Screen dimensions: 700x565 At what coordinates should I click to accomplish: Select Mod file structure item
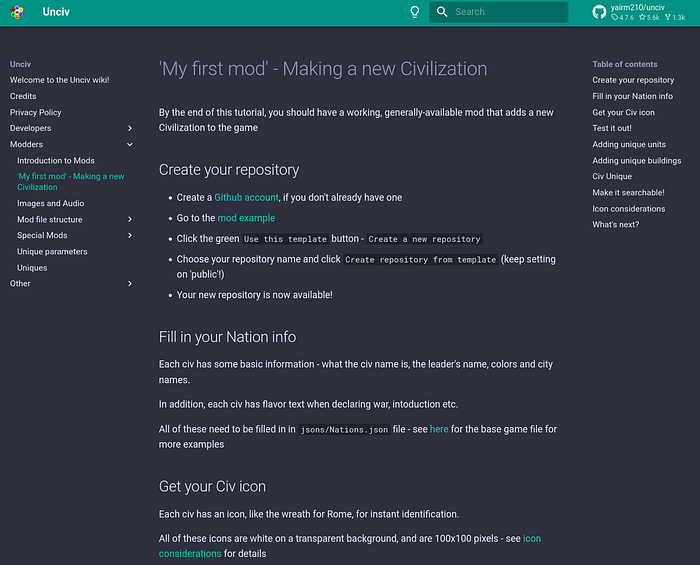[50, 220]
